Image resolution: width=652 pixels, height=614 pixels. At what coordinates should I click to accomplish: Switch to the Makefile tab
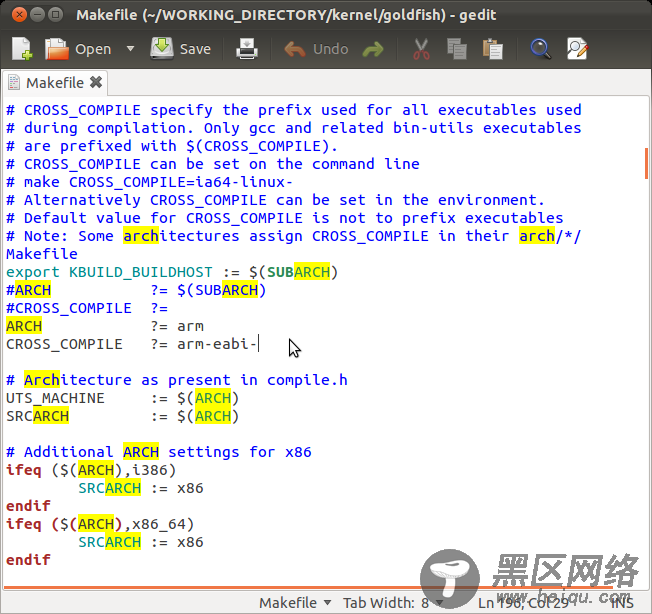coord(55,83)
